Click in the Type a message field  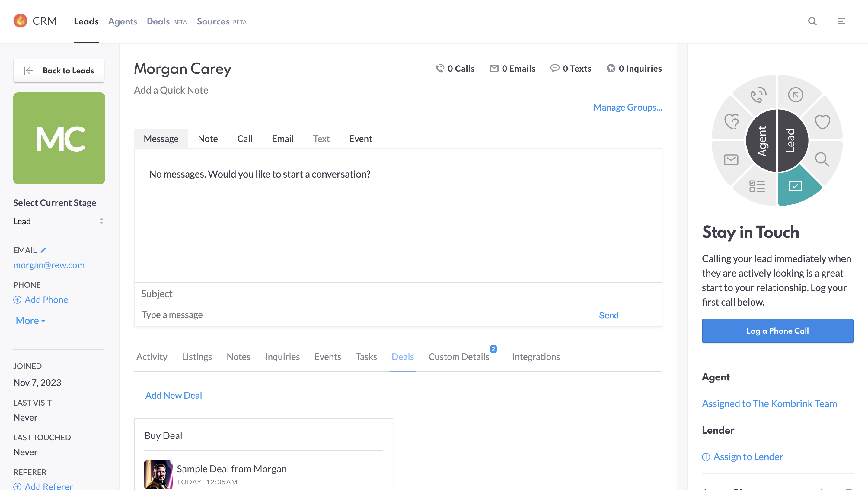click(345, 315)
